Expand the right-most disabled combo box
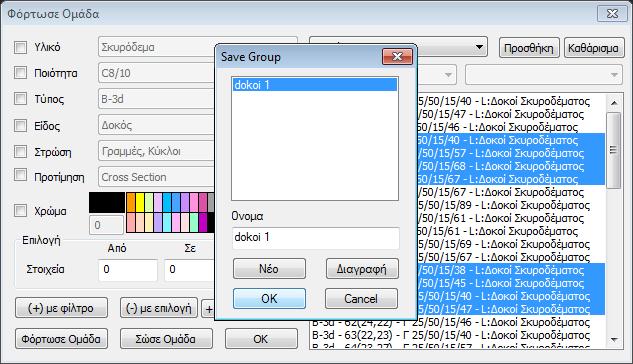Screen dimensions: 633x364 614,75
